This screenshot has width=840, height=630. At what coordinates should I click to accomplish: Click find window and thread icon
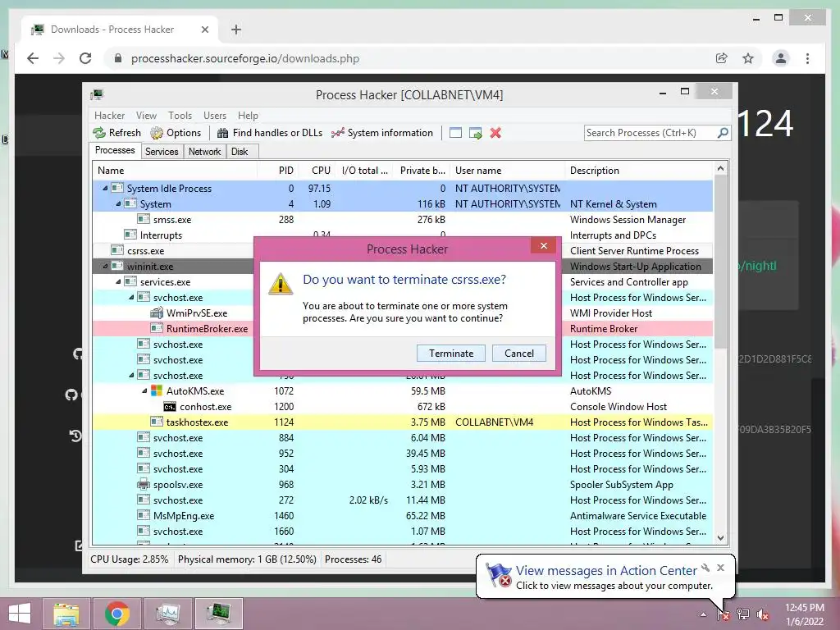click(475, 133)
